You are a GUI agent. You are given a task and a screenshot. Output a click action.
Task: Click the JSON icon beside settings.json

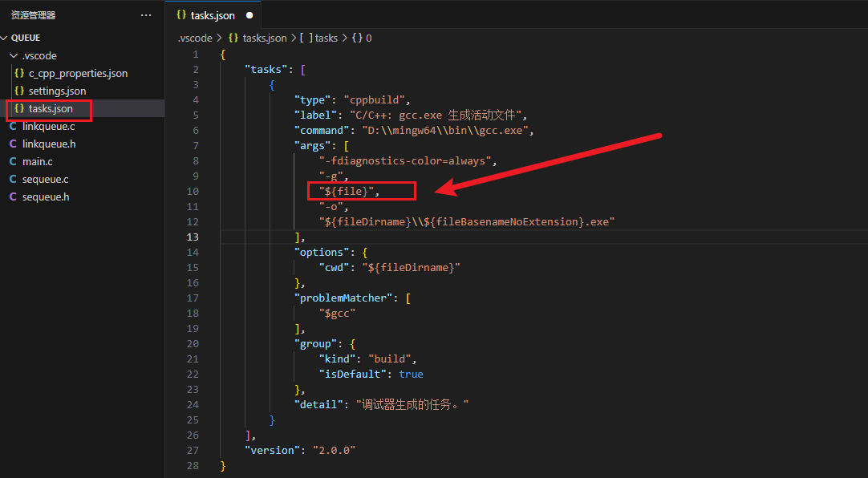(x=19, y=91)
